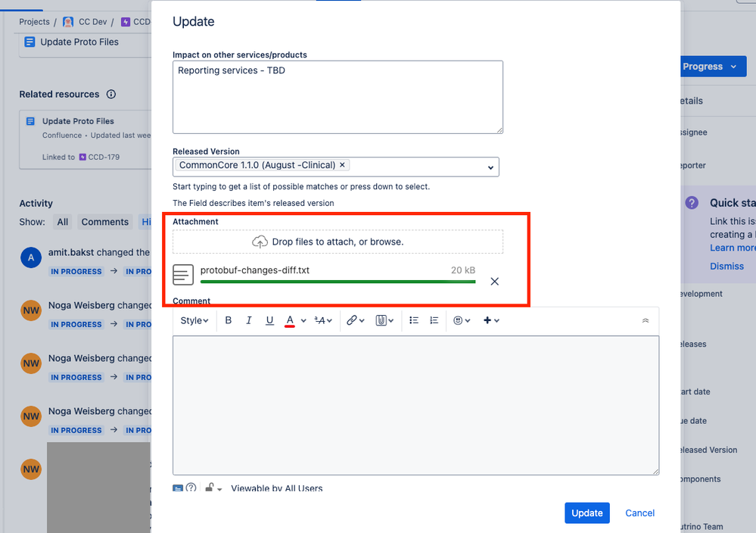Click the Update Proto Files page icon

pos(30,42)
